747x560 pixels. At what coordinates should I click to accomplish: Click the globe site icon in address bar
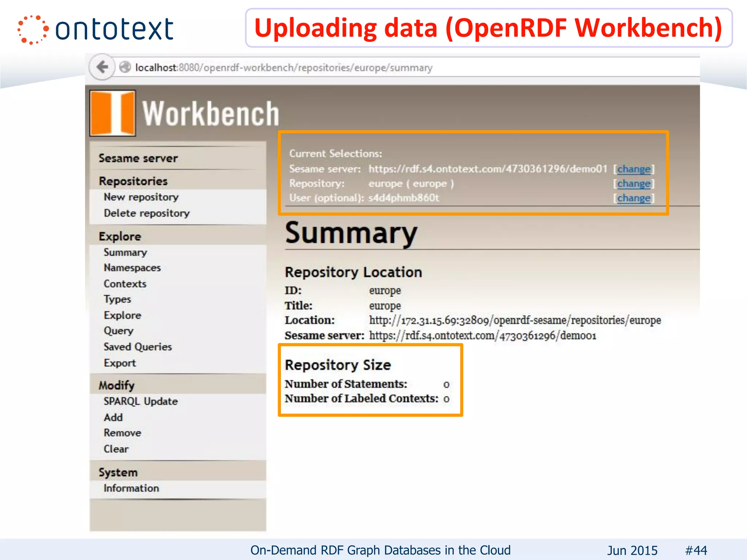pos(125,67)
